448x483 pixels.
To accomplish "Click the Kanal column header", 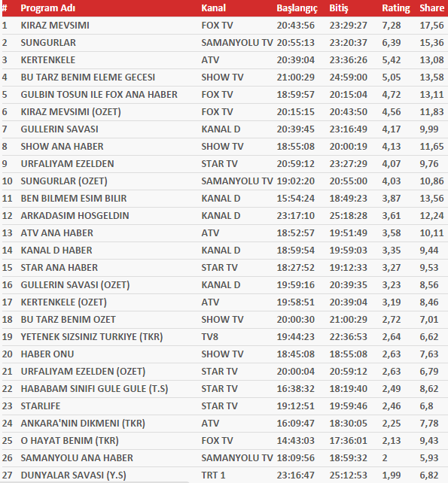I will tap(213, 8).
